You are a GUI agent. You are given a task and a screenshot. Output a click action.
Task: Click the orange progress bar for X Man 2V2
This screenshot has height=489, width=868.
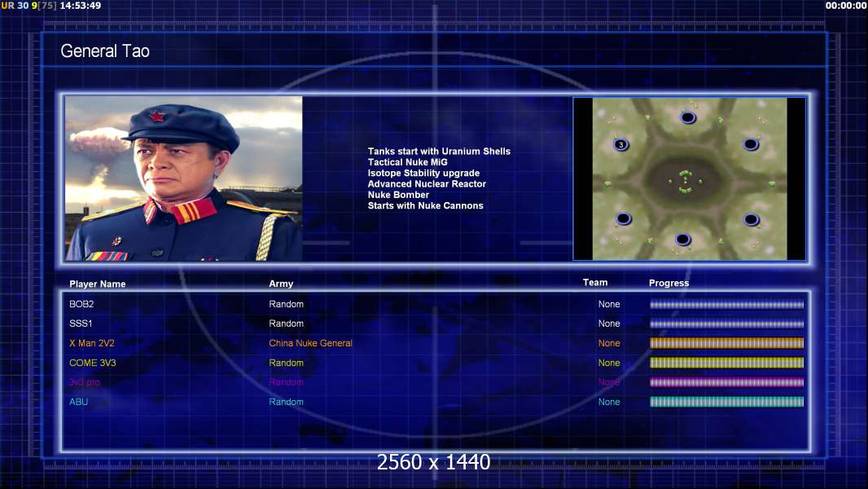point(726,343)
